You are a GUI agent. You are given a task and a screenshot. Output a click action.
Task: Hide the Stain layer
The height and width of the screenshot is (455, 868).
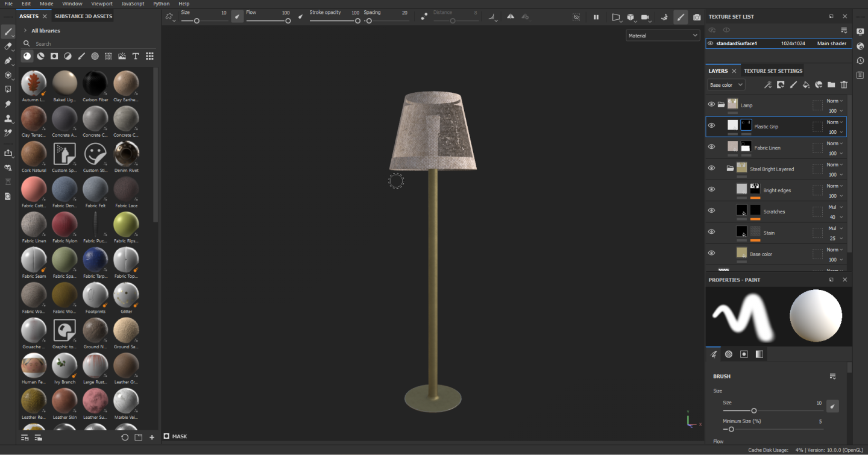click(x=711, y=231)
